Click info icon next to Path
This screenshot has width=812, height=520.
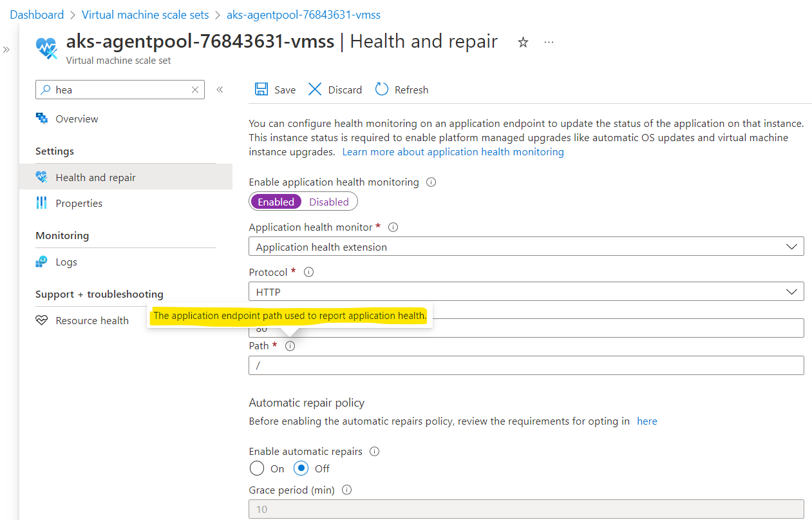pos(290,346)
